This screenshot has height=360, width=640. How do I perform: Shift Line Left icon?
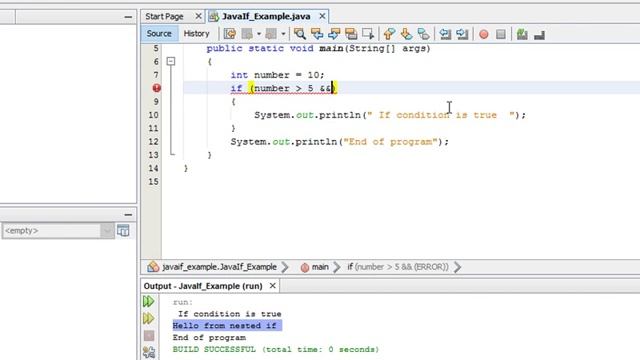445,34
